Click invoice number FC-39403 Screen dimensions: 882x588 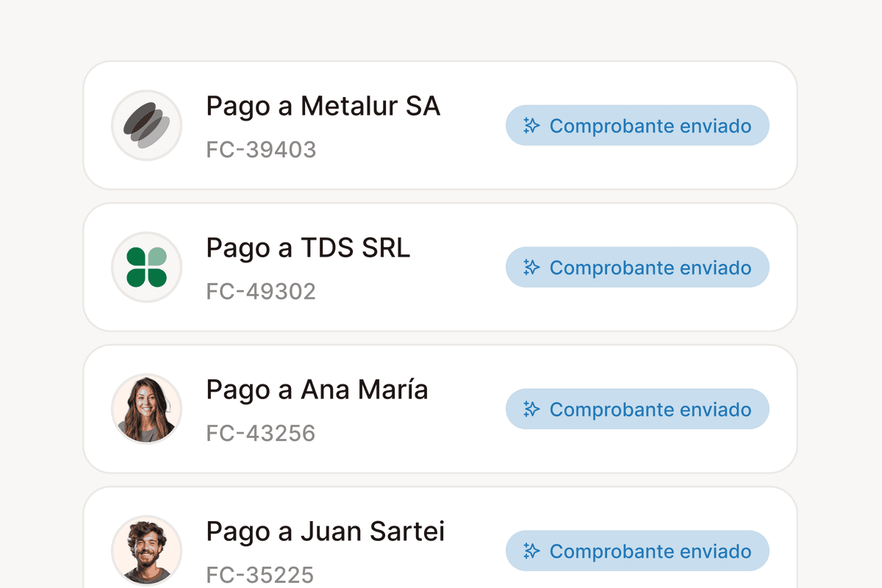(x=261, y=149)
